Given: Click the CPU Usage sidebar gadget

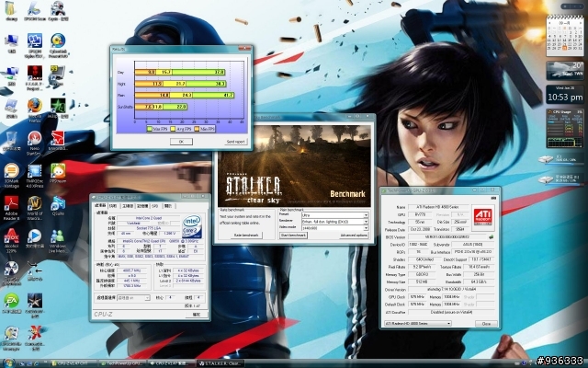Looking at the screenshot, I should pyautogui.click(x=565, y=128).
